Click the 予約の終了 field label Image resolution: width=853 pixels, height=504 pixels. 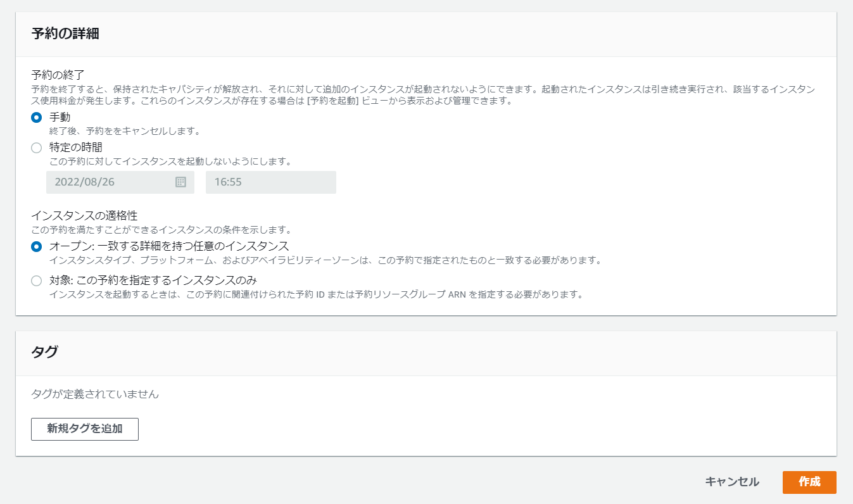click(x=62, y=75)
